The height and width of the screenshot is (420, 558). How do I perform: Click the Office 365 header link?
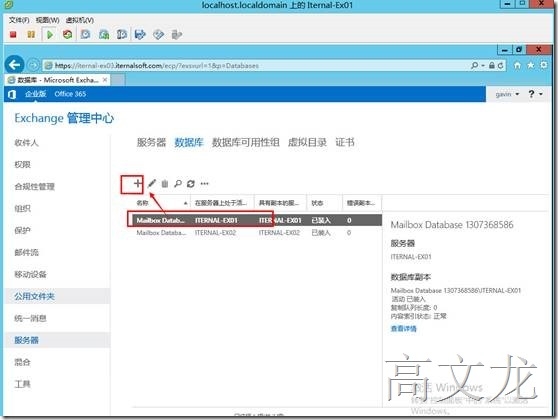click(x=70, y=94)
